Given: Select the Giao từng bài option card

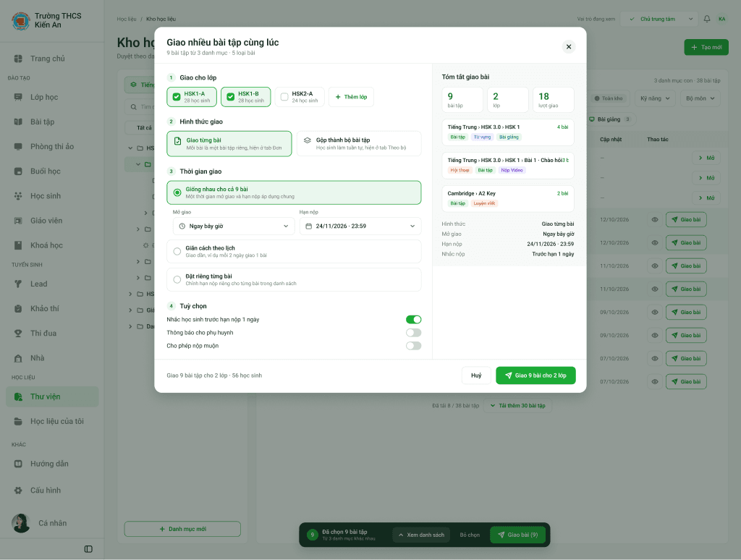Looking at the screenshot, I should [x=229, y=144].
